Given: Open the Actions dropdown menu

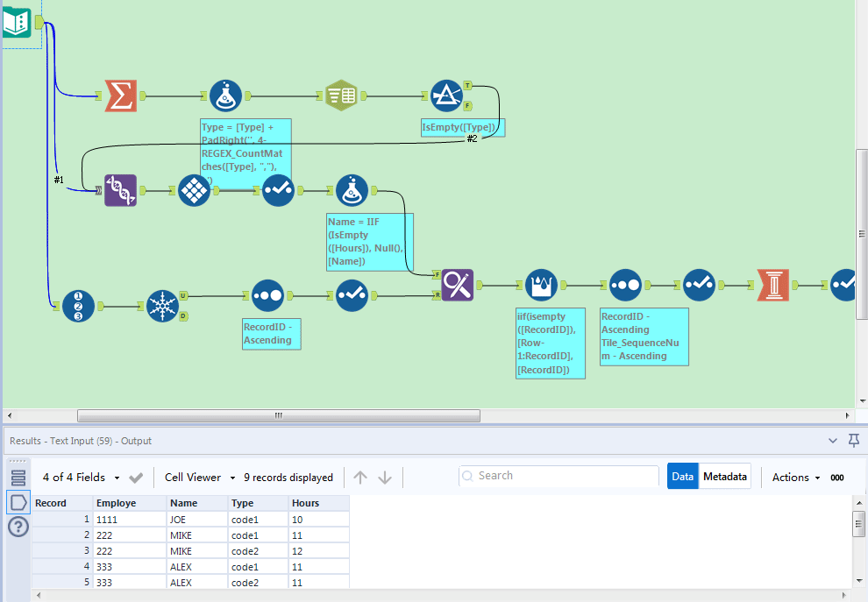Looking at the screenshot, I should (795, 477).
